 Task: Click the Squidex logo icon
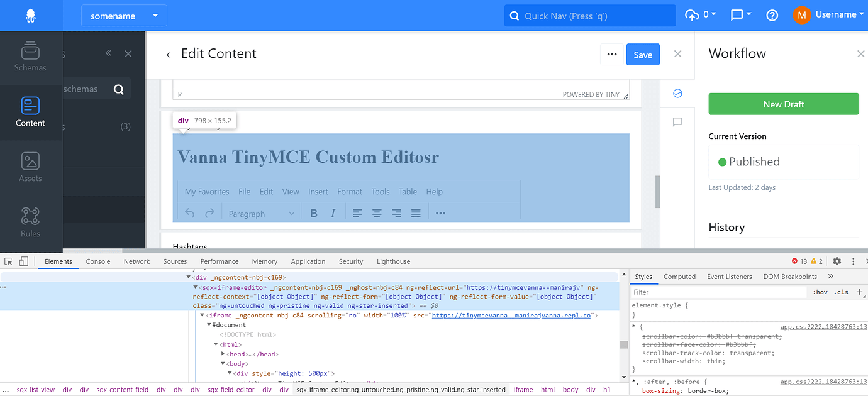31,16
